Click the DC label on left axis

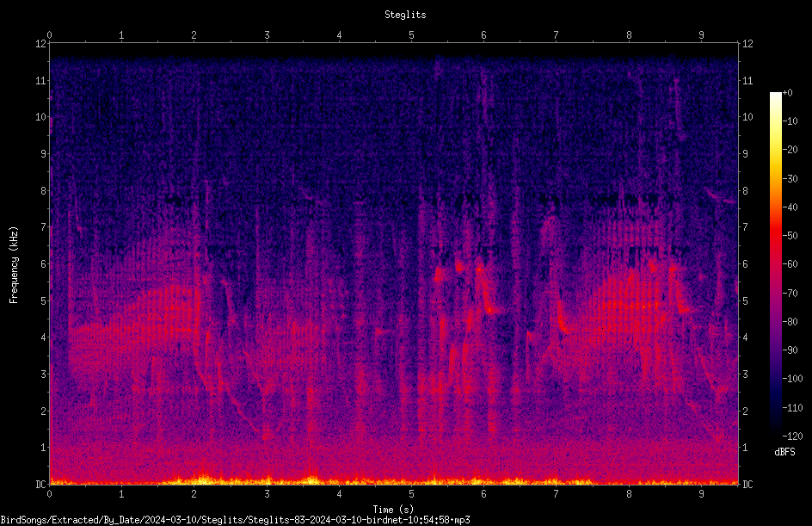(x=40, y=484)
